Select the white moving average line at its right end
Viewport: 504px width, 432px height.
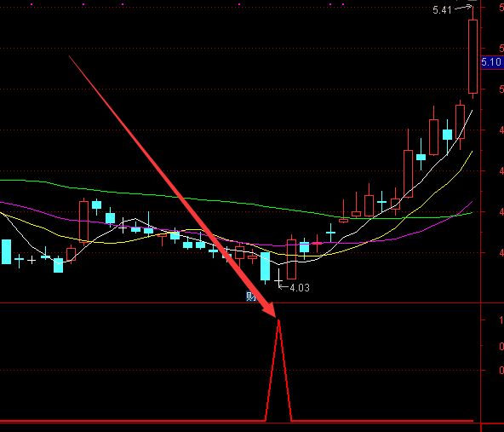[472, 112]
